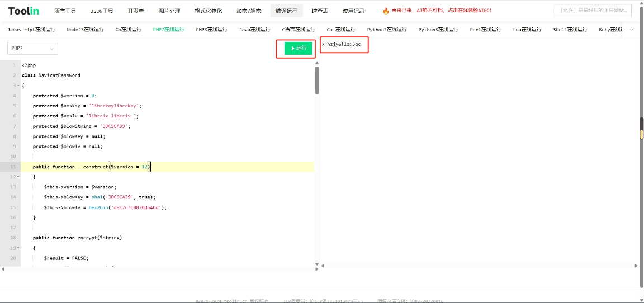Click line 11 number in the gutter

[x=12, y=167]
